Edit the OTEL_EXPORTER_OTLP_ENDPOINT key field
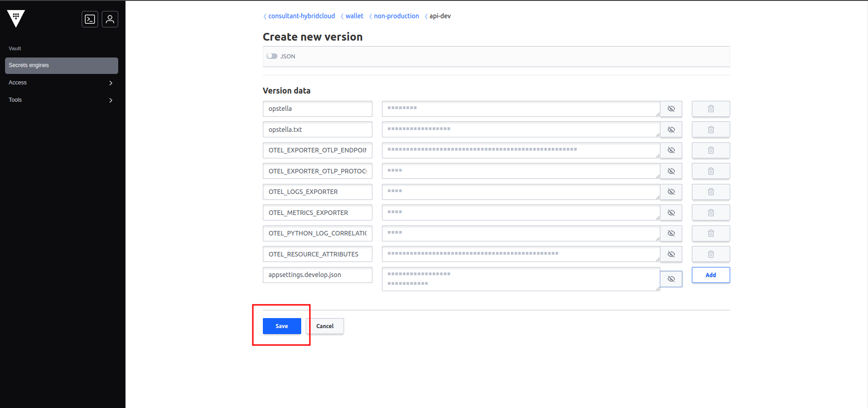The width and height of the screenshot is (868, 408). click(x=317, y=150)
